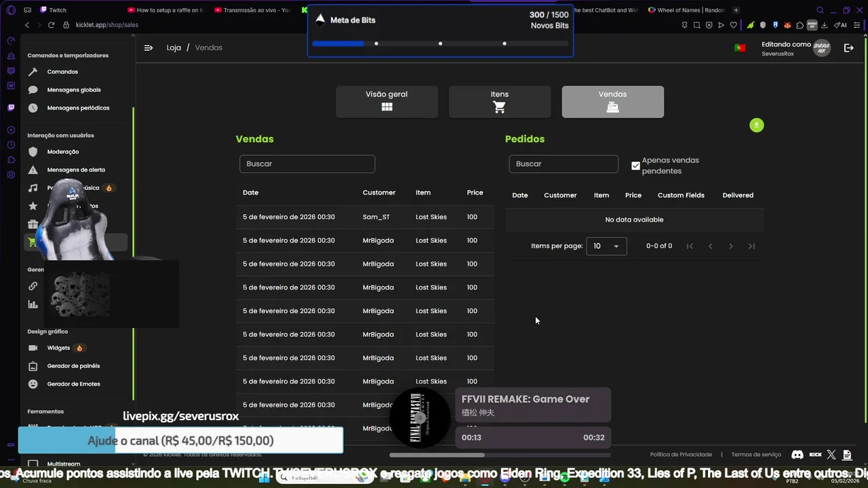Open the browser tab search magnifier icon
This screenshot has height=488, width=868.
820,10
